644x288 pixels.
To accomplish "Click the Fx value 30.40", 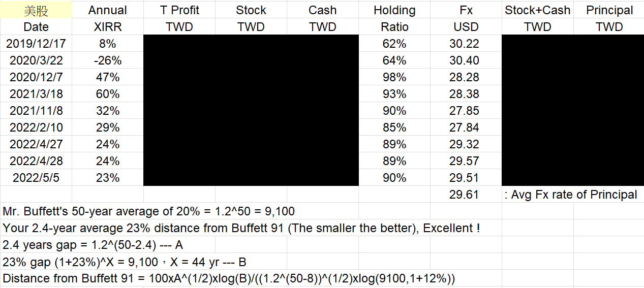I will [464, 60].
